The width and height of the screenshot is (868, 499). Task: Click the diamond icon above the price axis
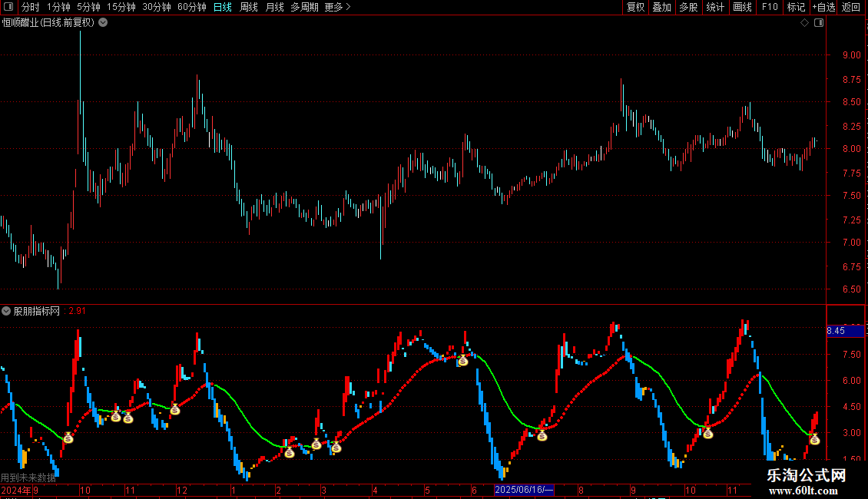(804, 23)
